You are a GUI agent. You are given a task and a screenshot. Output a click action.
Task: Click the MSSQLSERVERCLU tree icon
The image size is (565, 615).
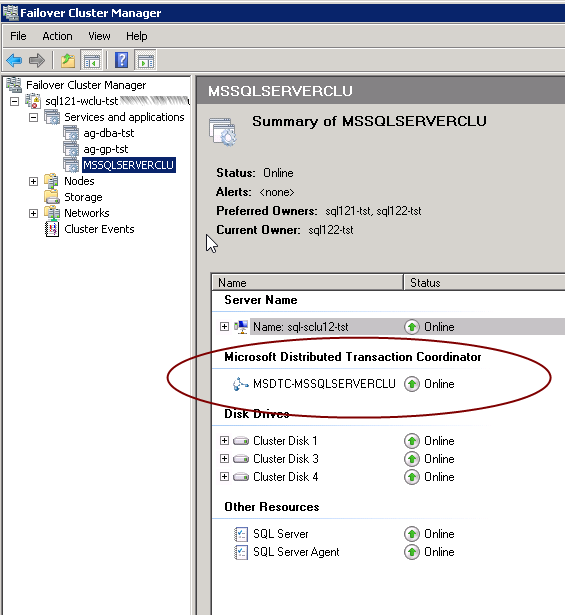pyautogui.click(x=71, y=165)
